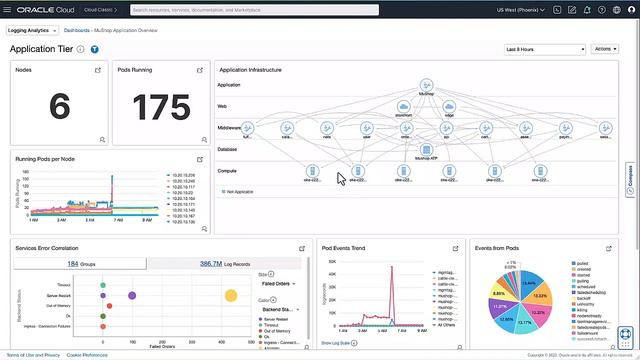The width and height of the screenshot is (640, 360).
Task: Open the Pods Running widget in Log Explorer
Action: pos(200,70)
